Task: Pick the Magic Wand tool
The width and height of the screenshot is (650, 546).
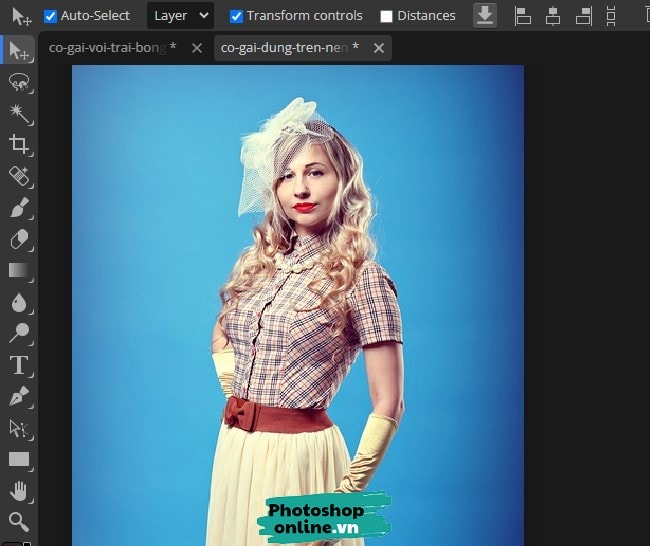Action: (19, 113)
